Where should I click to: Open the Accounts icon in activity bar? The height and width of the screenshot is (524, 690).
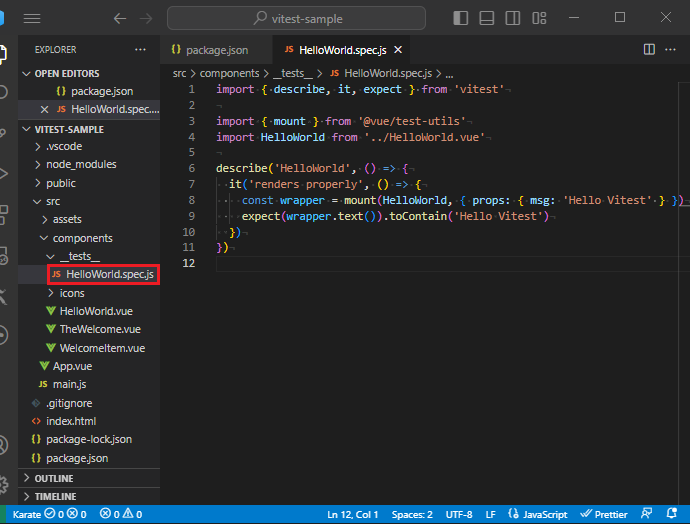click(x=4, y=445)
